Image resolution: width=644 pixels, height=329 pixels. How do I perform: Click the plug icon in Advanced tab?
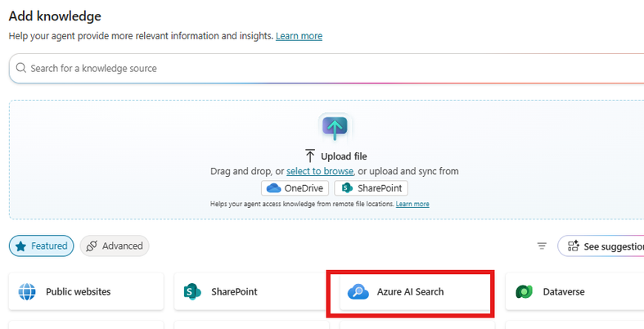(x=91, y=246)
